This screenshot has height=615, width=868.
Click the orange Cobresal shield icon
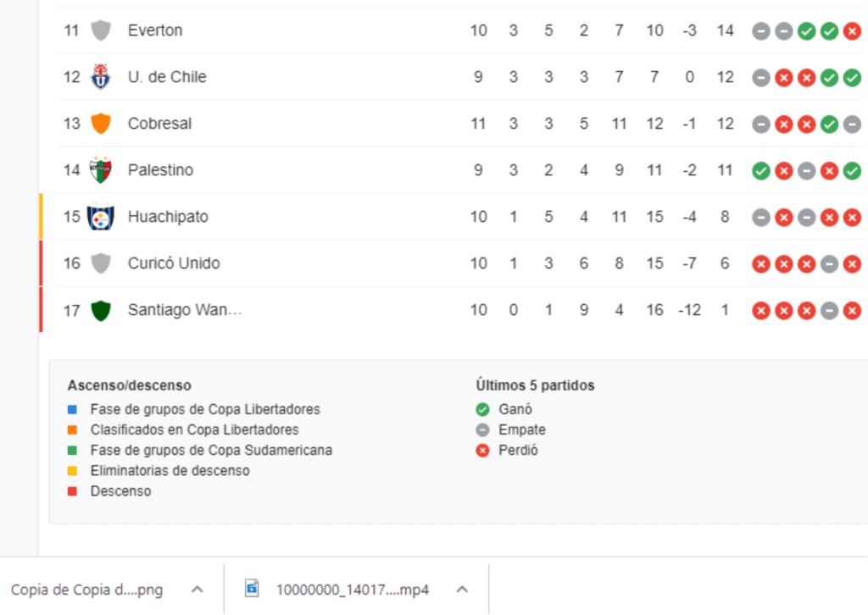(x=101, y=124)
